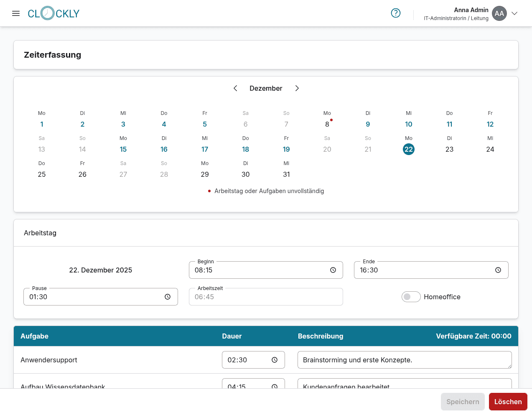Screen dimensions: 532x415
Task: Click the red Löschen button
Action: coord(508,402)
